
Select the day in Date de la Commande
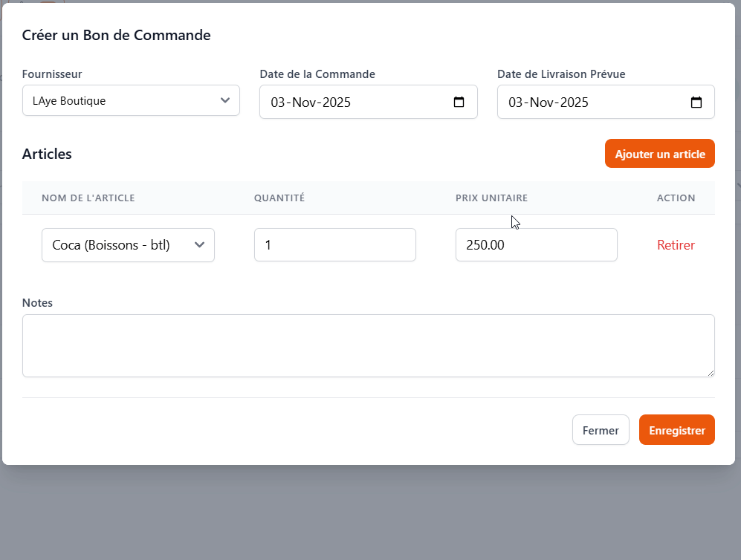coord(279,102)
